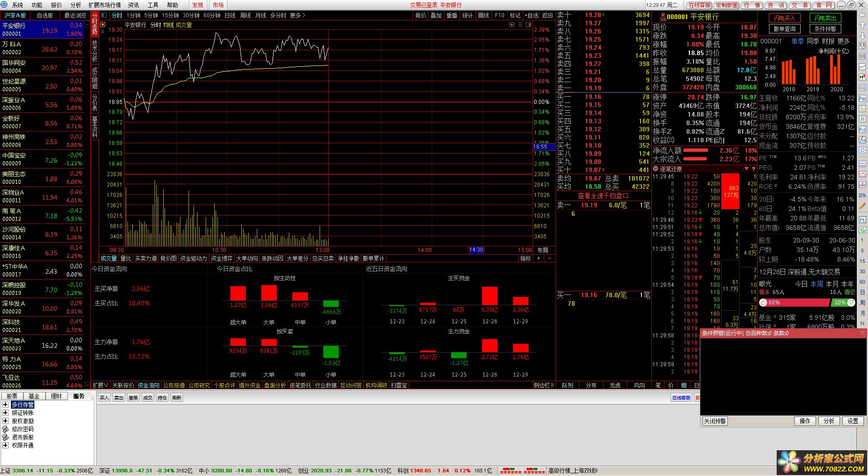Select the 单季 report mode
868x476 pixels.
point(797,41)
